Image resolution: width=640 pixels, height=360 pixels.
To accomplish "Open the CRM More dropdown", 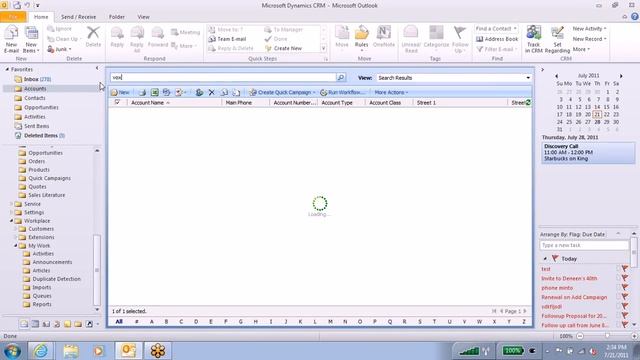I will coord(581,49).
